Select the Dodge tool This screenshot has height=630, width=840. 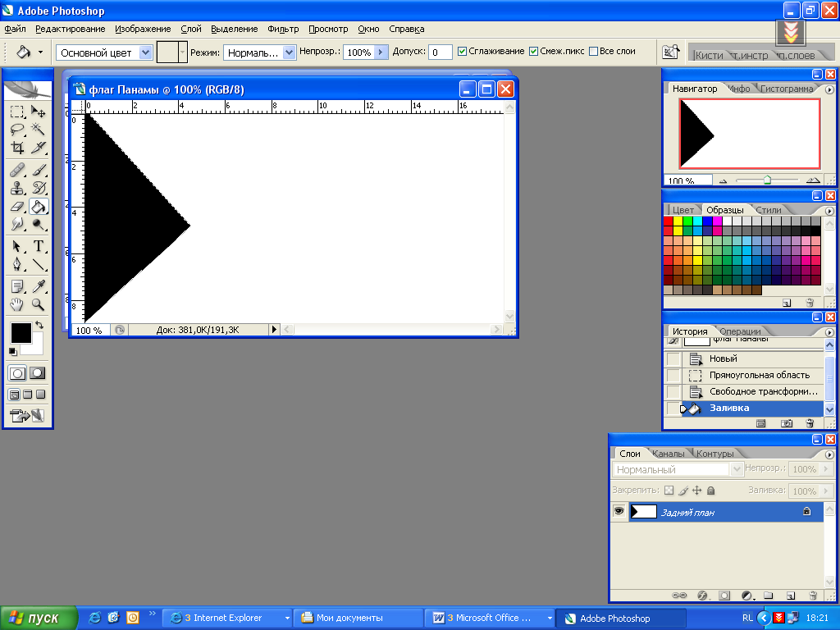point(38,224)
